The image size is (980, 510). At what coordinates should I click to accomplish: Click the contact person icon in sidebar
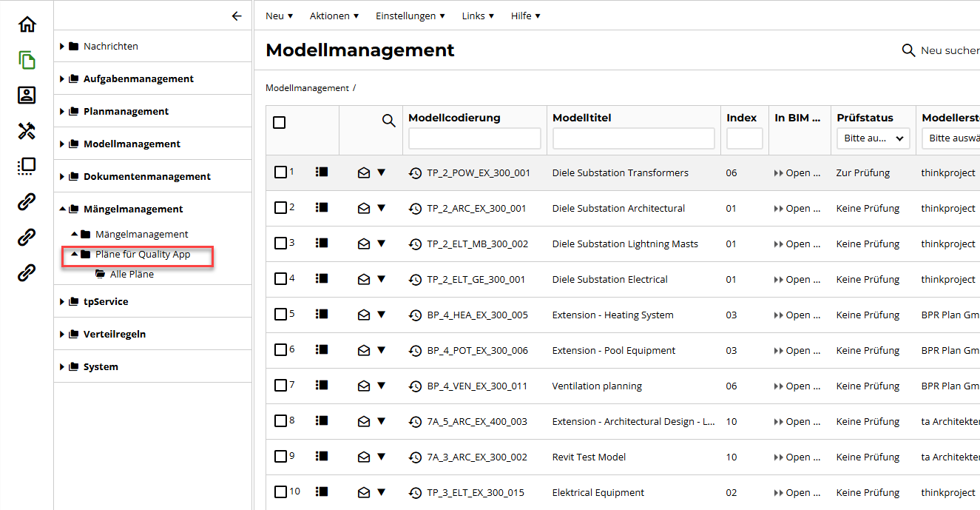pyautogui.click(x=27, y=95)
